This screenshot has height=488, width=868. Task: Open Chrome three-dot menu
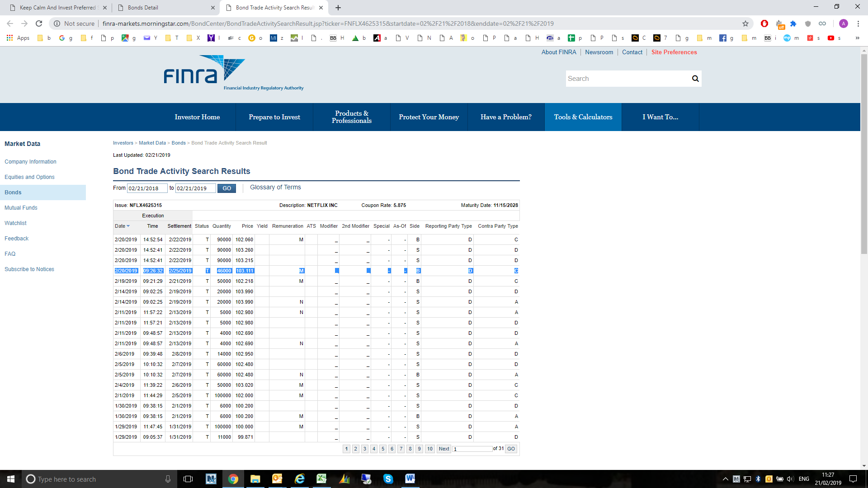858,23
